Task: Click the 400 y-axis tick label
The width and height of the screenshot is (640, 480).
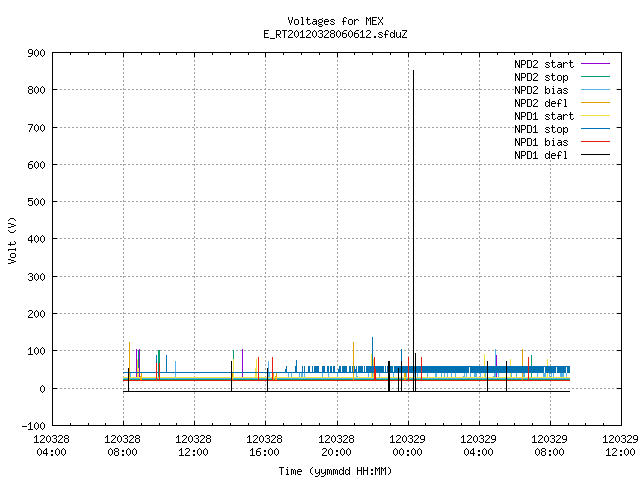Action: point(36,240)
